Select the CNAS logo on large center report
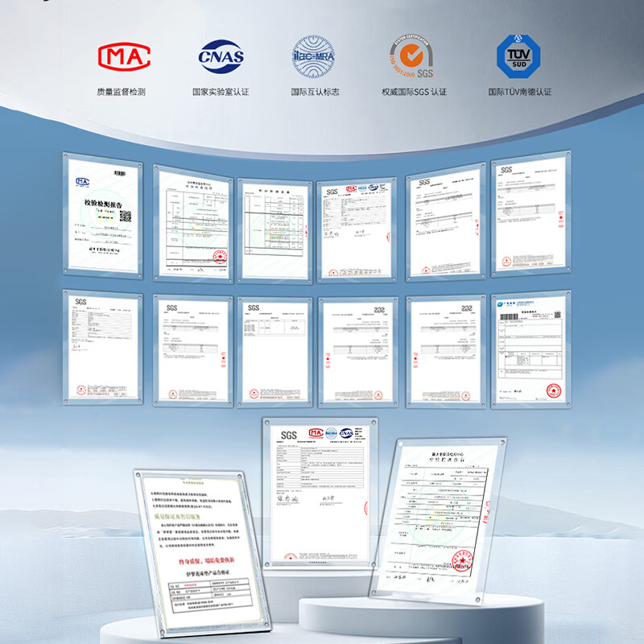Screen dimensions: 644x644 pos(346,433)
